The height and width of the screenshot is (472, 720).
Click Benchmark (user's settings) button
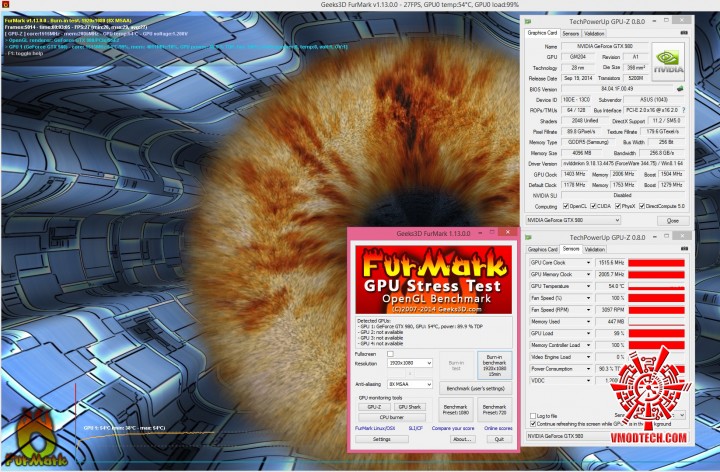click(475, 388)
